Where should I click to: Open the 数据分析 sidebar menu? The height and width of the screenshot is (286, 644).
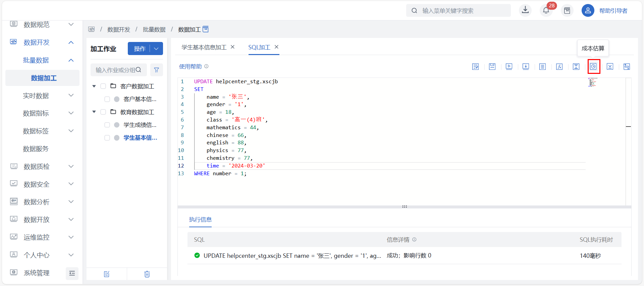tap(36, 202)
